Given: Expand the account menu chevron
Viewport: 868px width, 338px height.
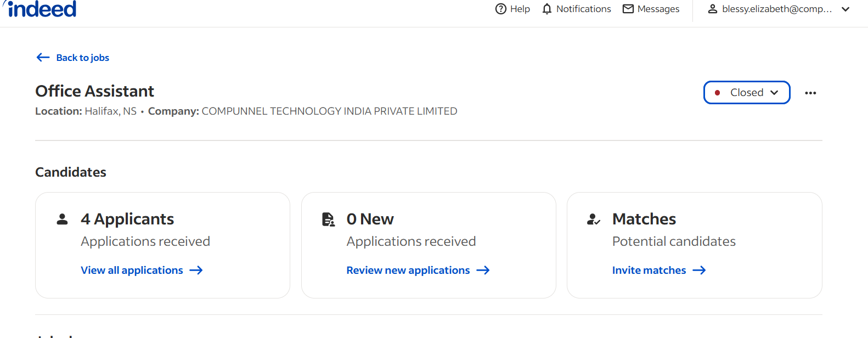Looking at the screenshot, I should click(x=846, y=9).
